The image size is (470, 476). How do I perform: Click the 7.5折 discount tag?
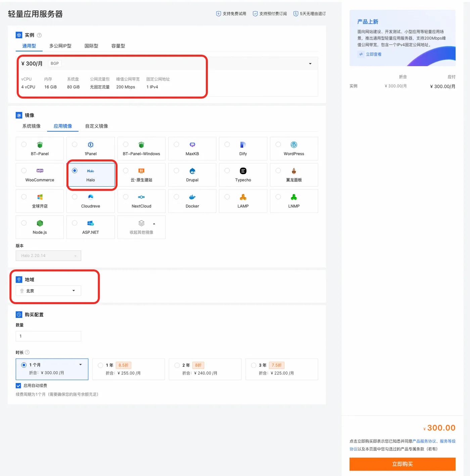tap(277, 365)
